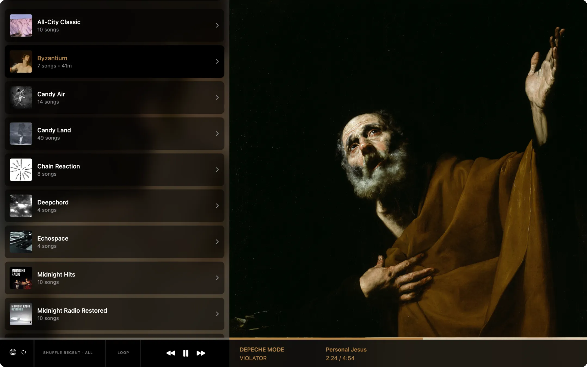
Task: Click '10 songs' under All-City Classic
Action: 48,30
